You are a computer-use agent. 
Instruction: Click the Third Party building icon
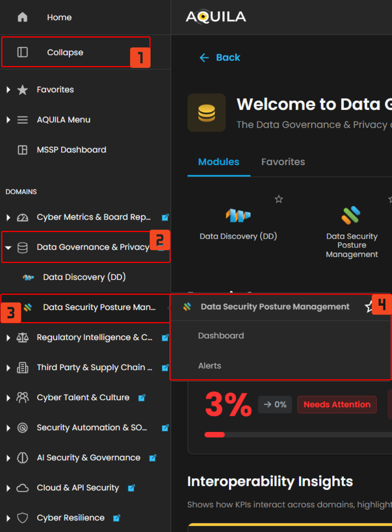(x=22, y=367)
